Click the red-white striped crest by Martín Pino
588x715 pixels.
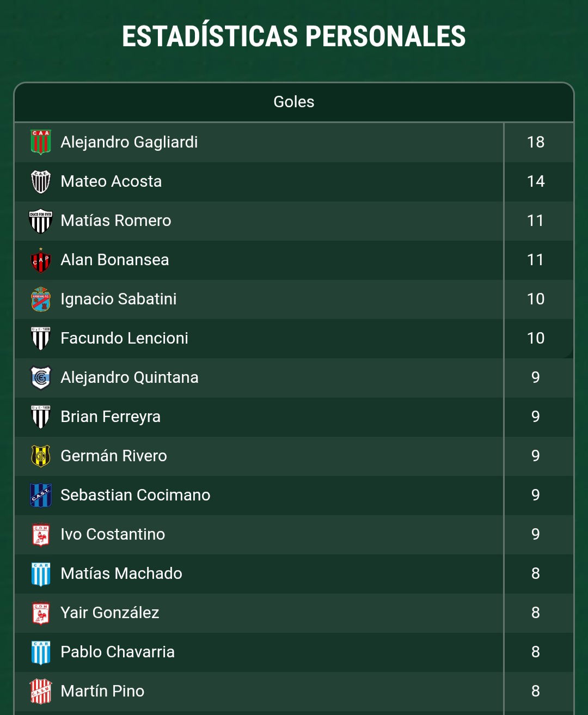[x=41, y=691]
